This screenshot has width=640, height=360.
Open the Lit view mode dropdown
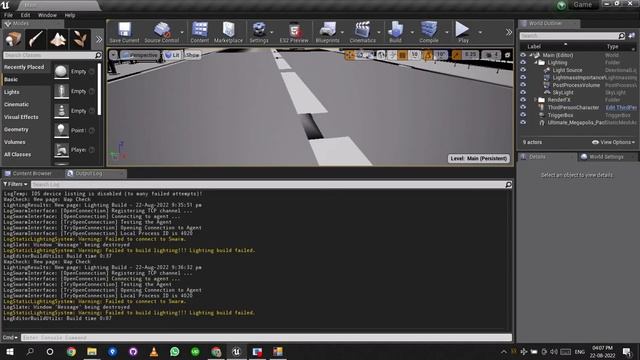coord(172,55)
